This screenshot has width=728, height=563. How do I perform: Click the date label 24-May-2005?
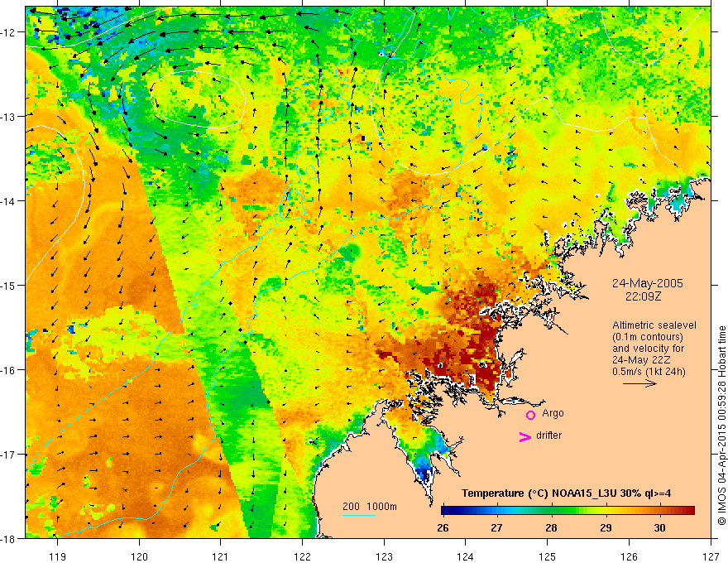(x=647, y=283)
